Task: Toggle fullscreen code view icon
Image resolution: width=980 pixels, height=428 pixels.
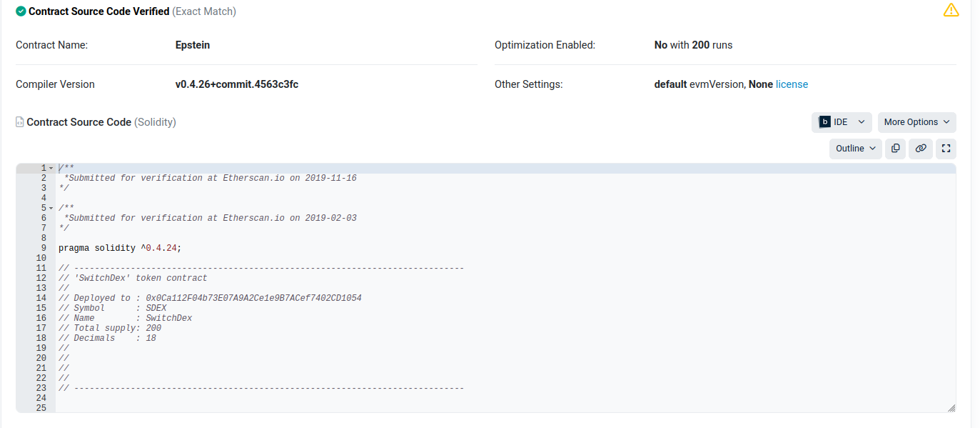Action: coord(946,149)
